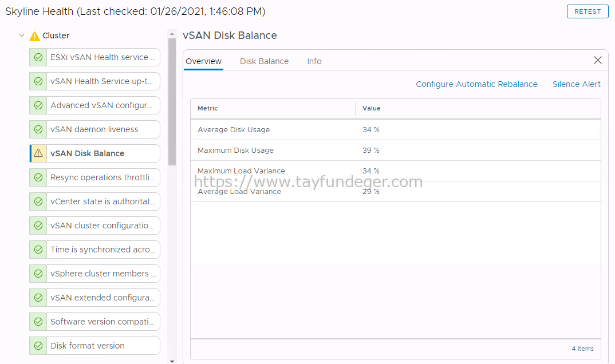Click the Value column header
Image resolution: width=615 pixels, height=364 pixels.
click(x=478, y=109)
